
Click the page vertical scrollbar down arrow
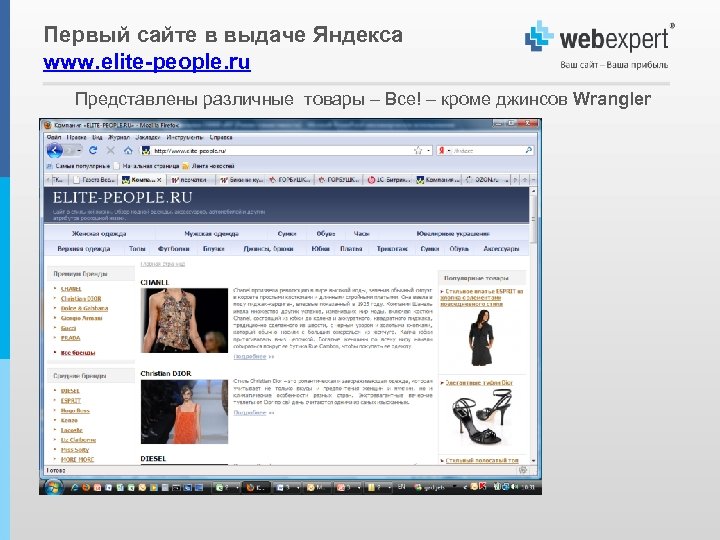pos(533,461)
